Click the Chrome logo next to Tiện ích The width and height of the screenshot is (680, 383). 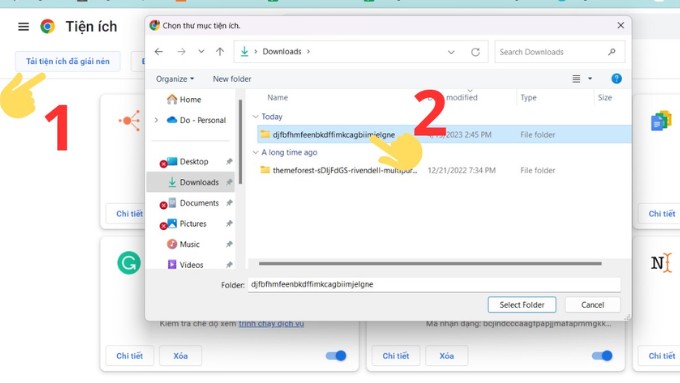click(x=48, y=26)
